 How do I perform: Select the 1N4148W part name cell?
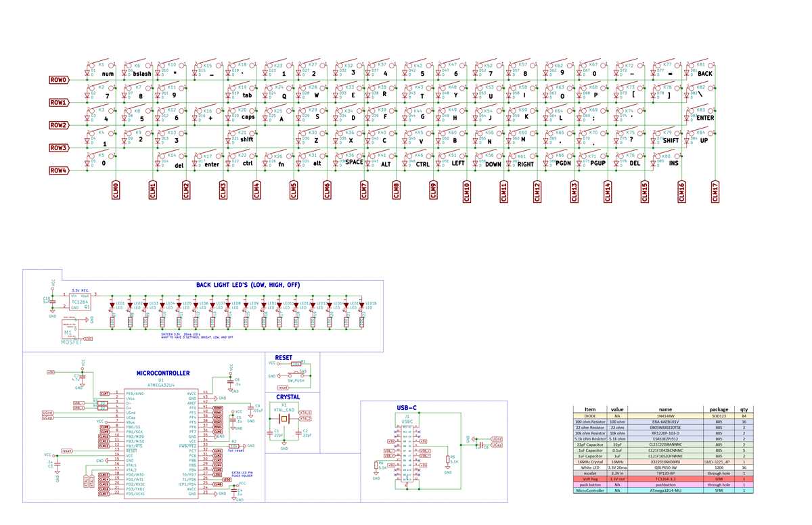tap(666, 415)
